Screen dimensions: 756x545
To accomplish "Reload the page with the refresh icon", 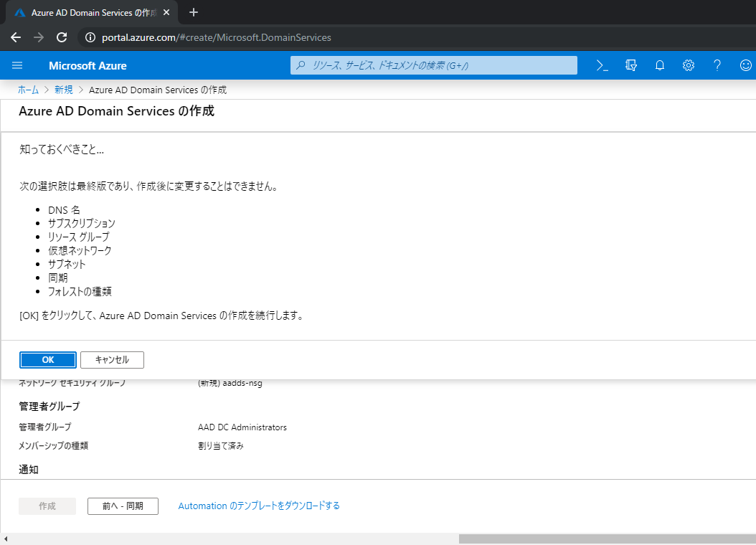I will point(62,37).
